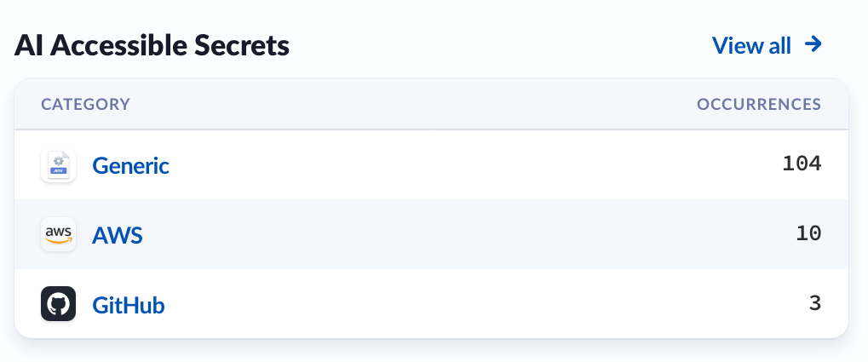Click the 104 occurrences count for Generic
This screenshot has width=868, height=362.
(x=802, y=164)
